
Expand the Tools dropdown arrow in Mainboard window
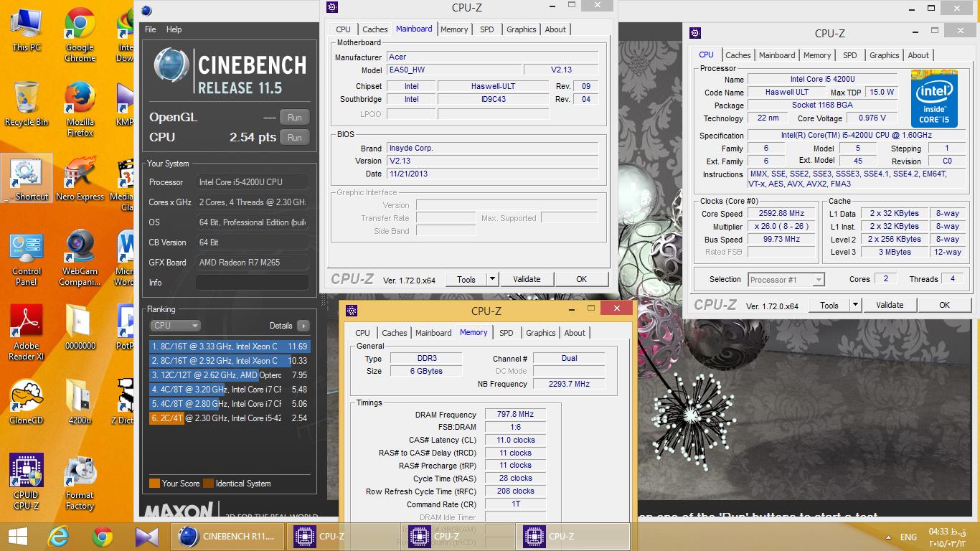pos(492,279)
